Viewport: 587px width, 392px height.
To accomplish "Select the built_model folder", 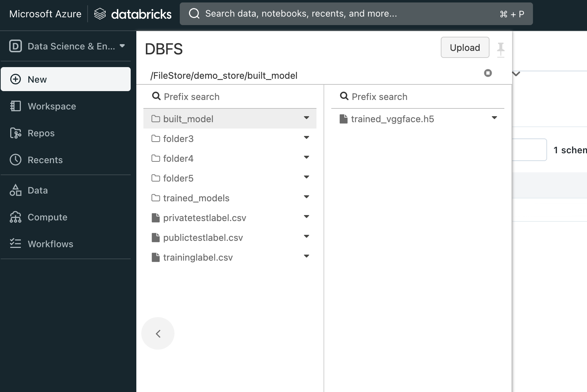I will (x=230, y=119).
